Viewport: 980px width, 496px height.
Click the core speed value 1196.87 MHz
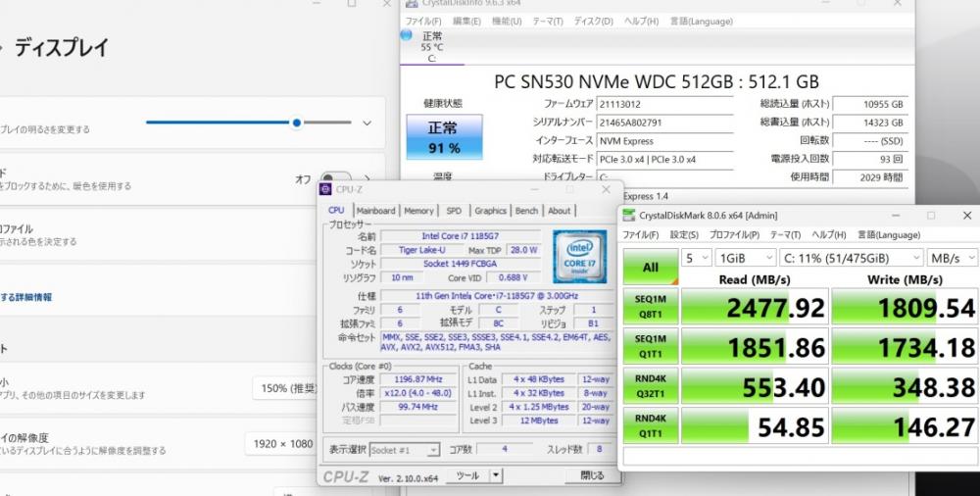(x=417, y=379)
